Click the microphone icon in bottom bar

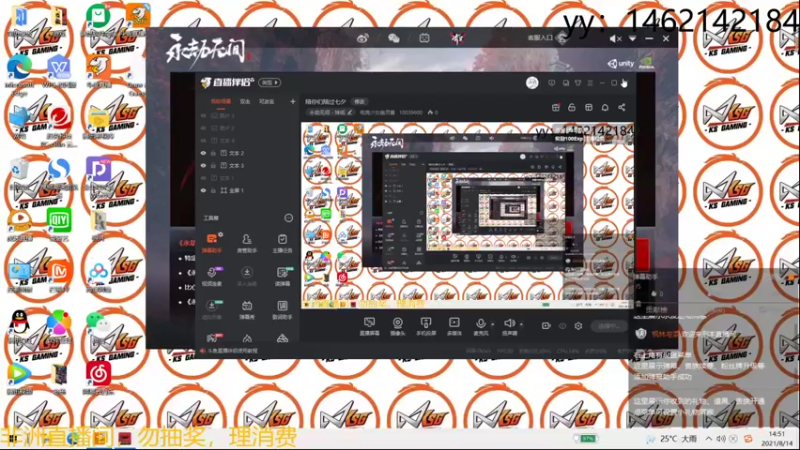481,323
